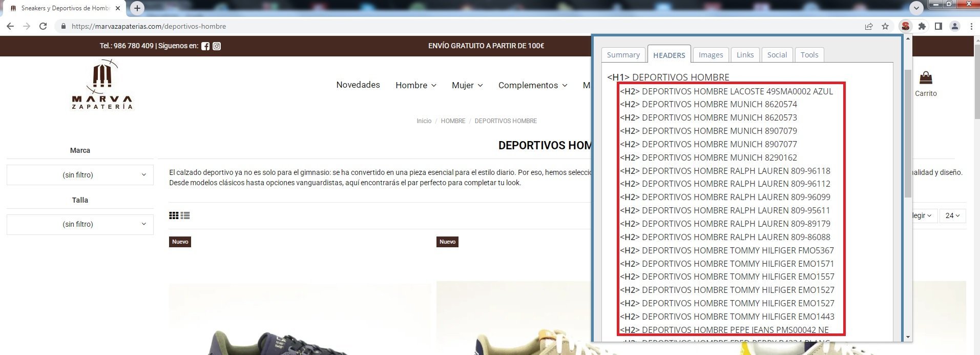Open the sort order dropdown
980x355 pixels.
click(x=924, y=215)
